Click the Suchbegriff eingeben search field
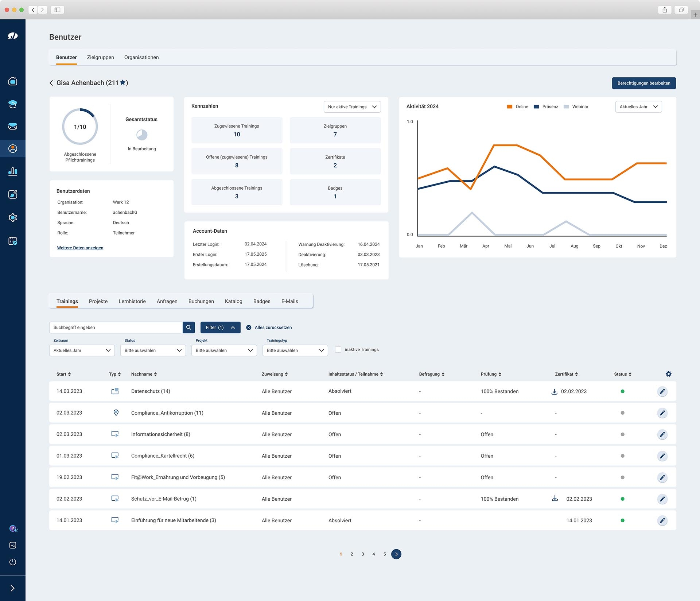 point(116,327)
